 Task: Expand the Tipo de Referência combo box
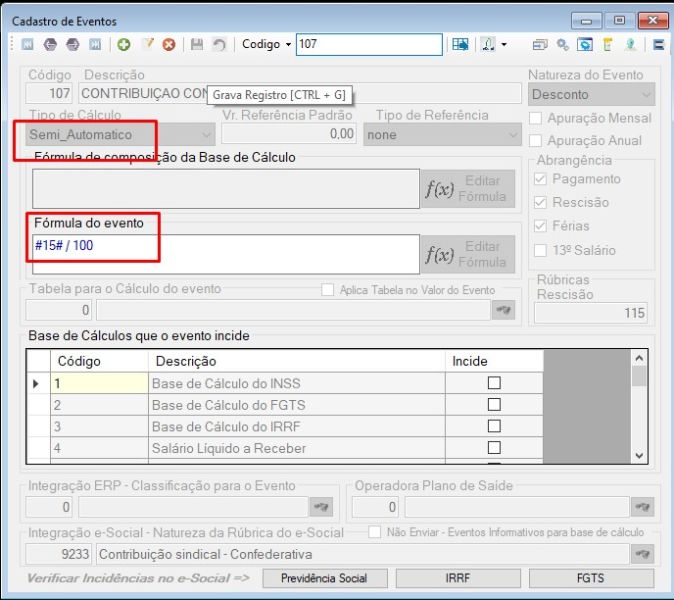click(x=512, y=135)
